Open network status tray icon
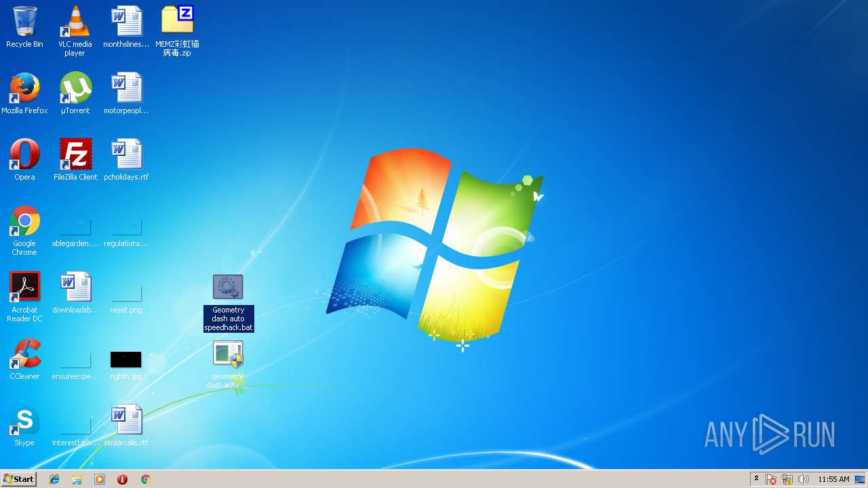The image size is (868, 488). 787,479
